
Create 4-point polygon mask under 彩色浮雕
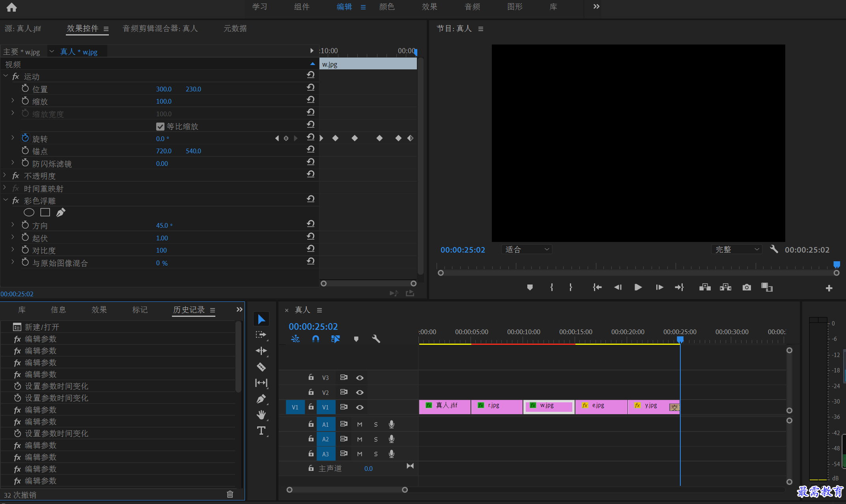45,212
